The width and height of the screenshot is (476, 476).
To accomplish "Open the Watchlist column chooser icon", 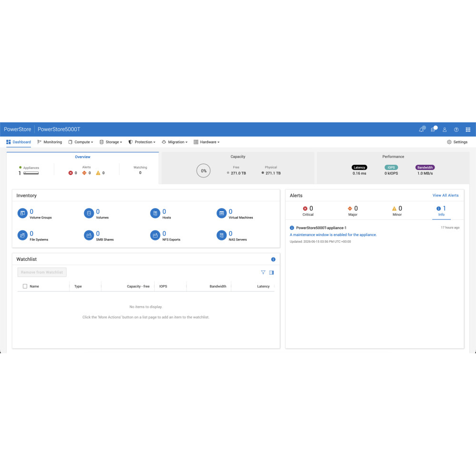I will 271,272.
